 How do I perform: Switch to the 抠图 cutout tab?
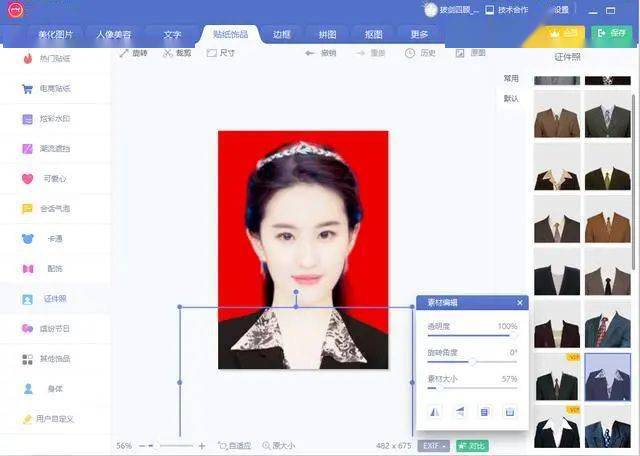[373, 35]
